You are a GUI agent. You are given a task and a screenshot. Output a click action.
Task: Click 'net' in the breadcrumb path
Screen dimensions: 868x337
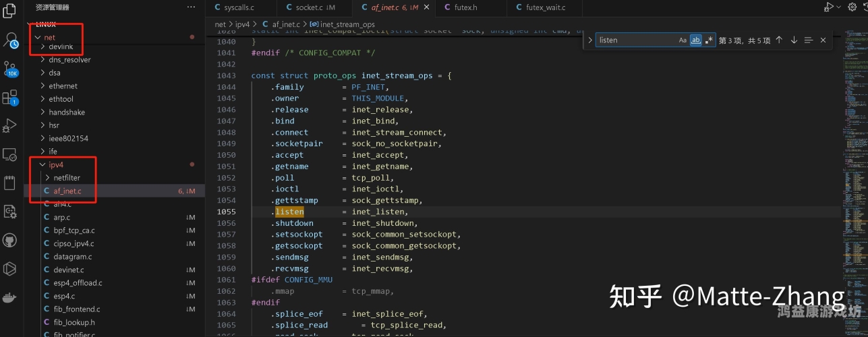click(x=220, y=24)
